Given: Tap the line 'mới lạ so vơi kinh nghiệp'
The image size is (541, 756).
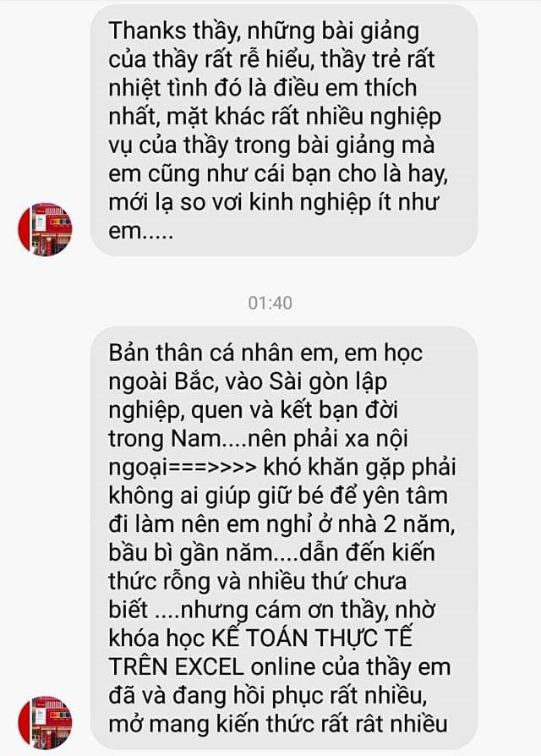Looking at the screenshot, I should pos(240,202).
